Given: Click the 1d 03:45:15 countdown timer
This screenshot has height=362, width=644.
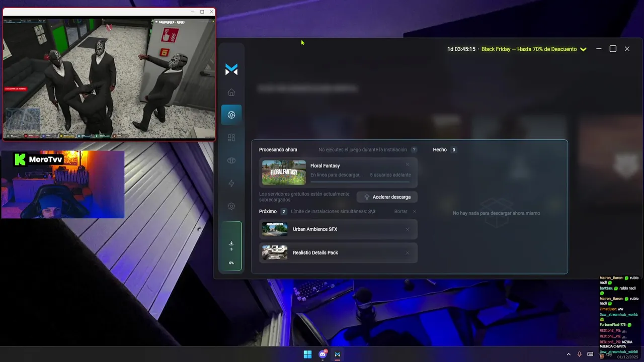Looking at the screenshot, I should point(461,49).
